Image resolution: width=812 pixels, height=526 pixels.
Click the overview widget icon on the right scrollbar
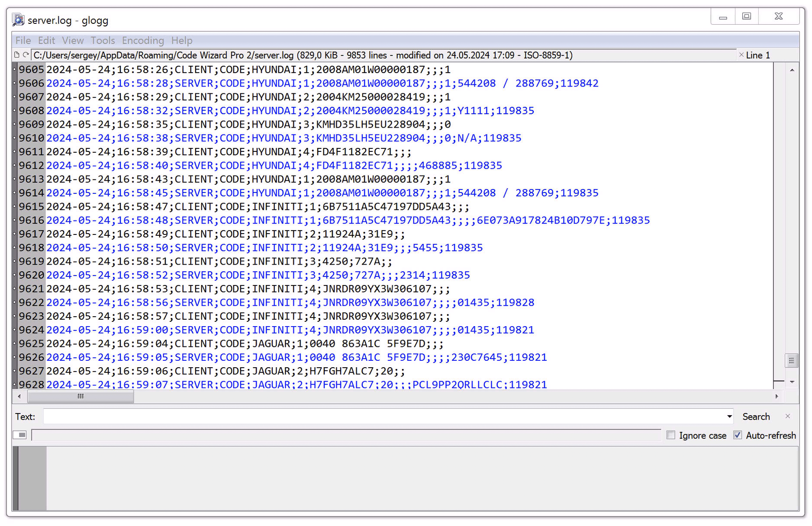click(792, 360)
